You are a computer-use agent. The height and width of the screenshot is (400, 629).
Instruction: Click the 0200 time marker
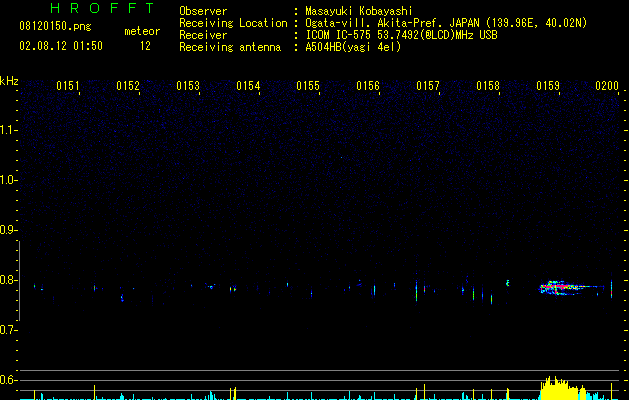[607, 86]
